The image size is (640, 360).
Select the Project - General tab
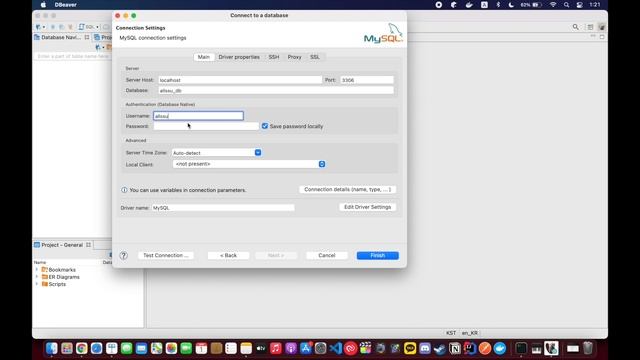pyautogui.click(x=62, y=245)
